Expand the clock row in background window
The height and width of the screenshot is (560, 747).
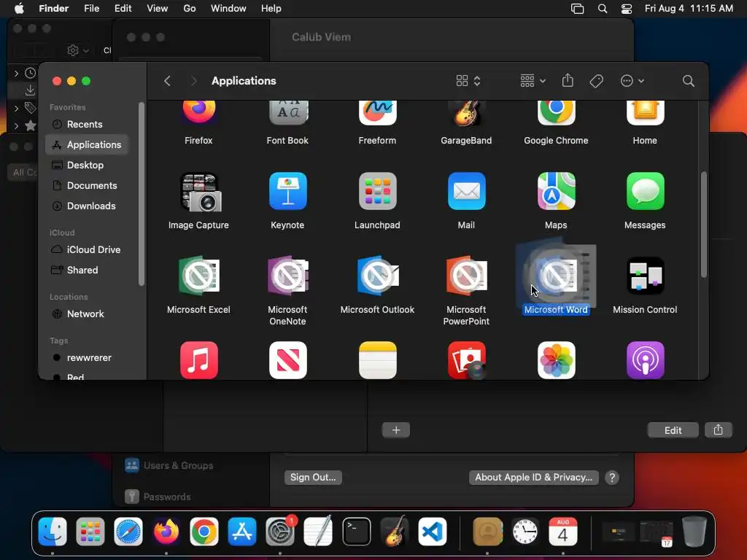[x=16, y=74]
